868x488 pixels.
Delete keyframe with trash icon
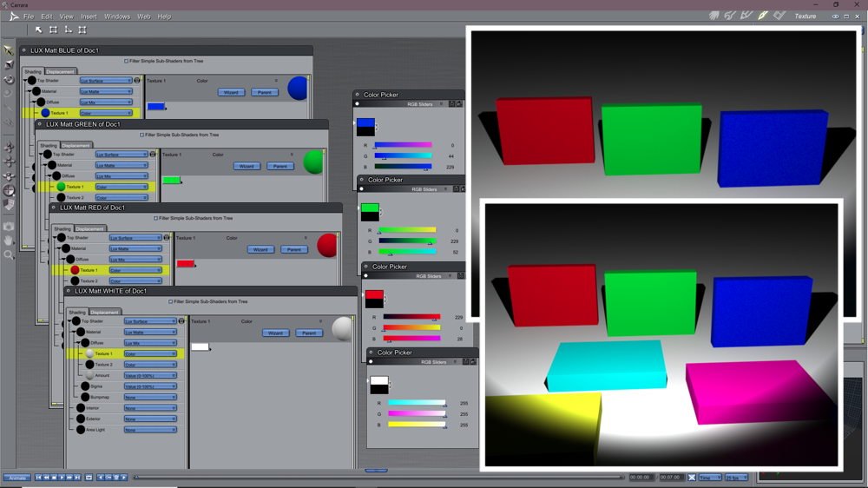coord(116,478)
